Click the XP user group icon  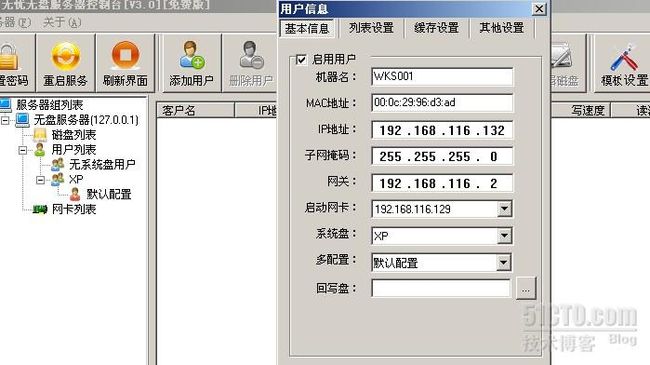(x=58, y=179)
